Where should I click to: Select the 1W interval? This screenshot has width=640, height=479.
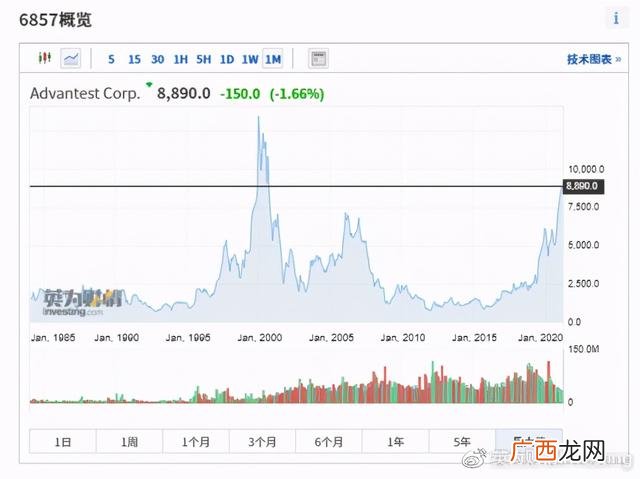pos(250,59)
